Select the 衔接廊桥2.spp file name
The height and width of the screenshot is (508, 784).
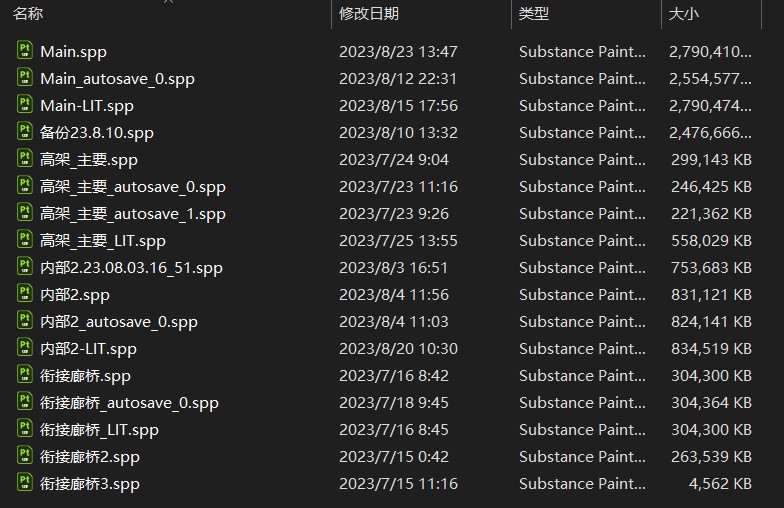coord(90,456)
